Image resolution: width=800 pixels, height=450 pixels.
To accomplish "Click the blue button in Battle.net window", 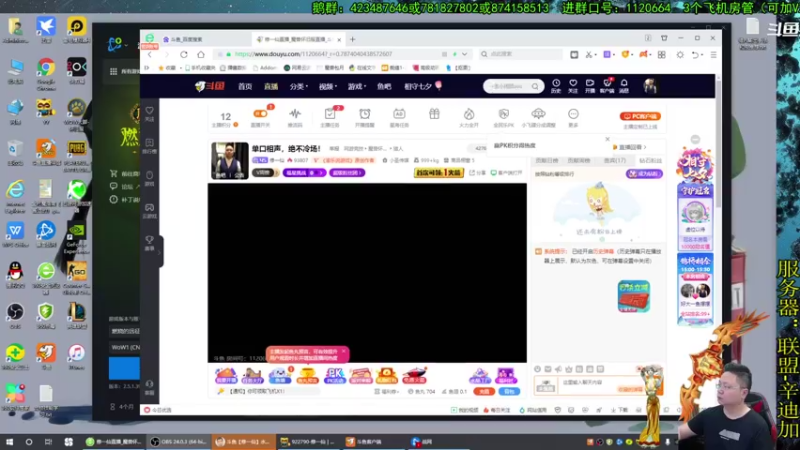I will pos(124,368).
